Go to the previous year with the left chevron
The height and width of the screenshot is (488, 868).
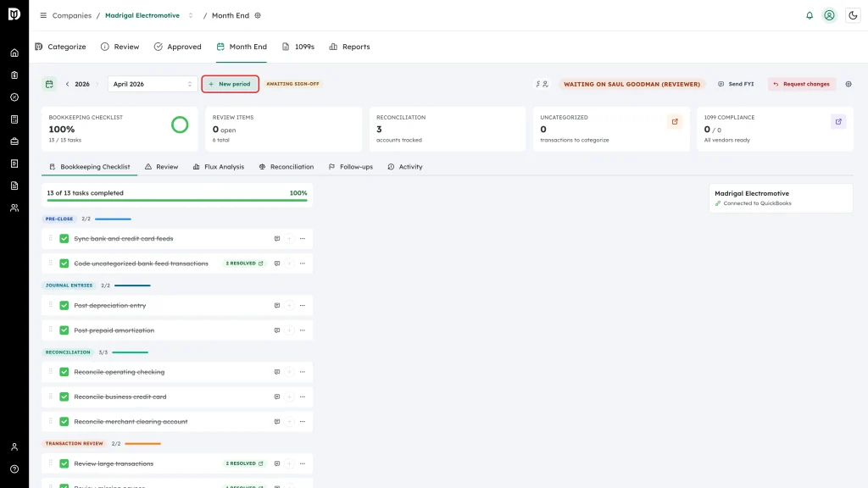coord(68,84)
